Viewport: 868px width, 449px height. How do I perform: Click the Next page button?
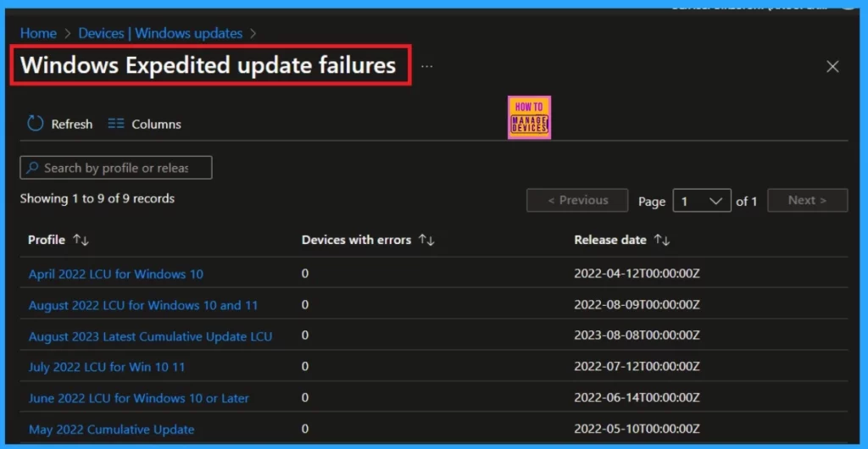(x=808, y=200)
